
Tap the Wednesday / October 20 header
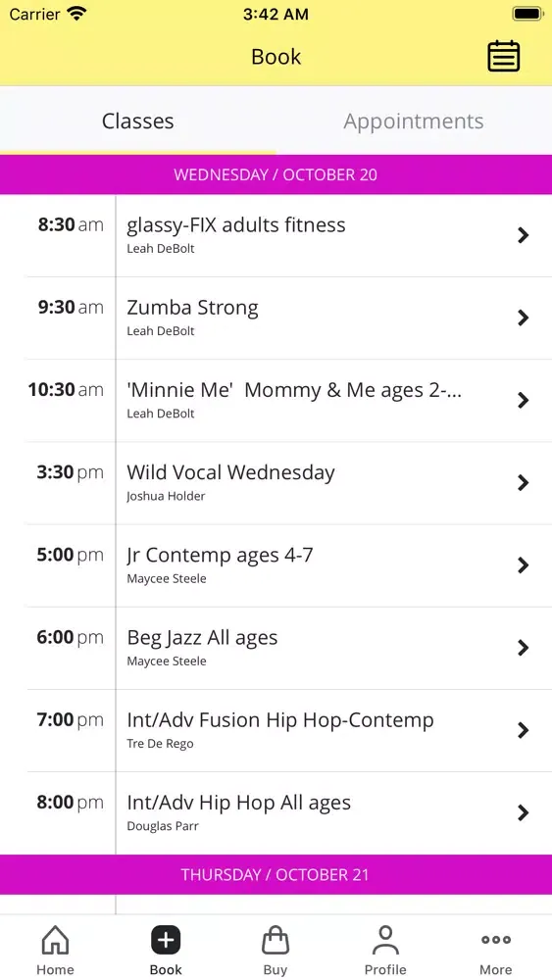coord(276,174)
